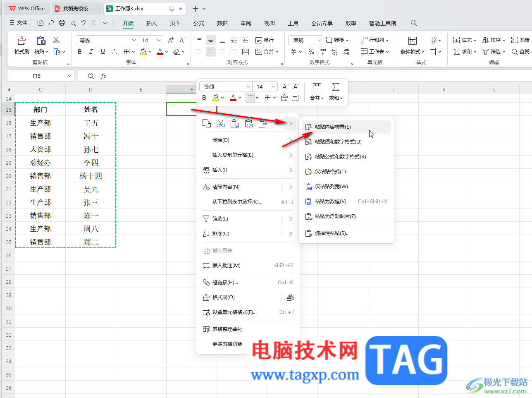Image resolution: width=532 pixels, height=398 pixels.
Task: Open the Insert (插入) ribbon tab
Action: click(x=152, y=23)
